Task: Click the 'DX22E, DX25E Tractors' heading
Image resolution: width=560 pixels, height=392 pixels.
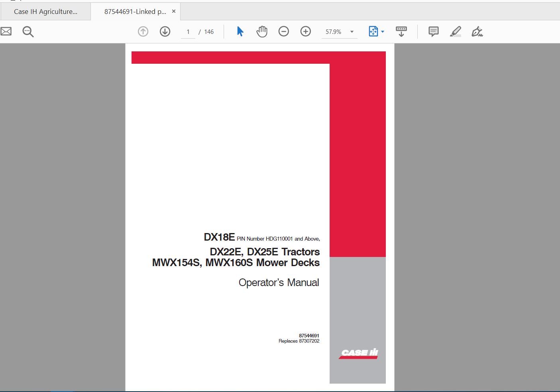Action: click(x=265, y=252)
